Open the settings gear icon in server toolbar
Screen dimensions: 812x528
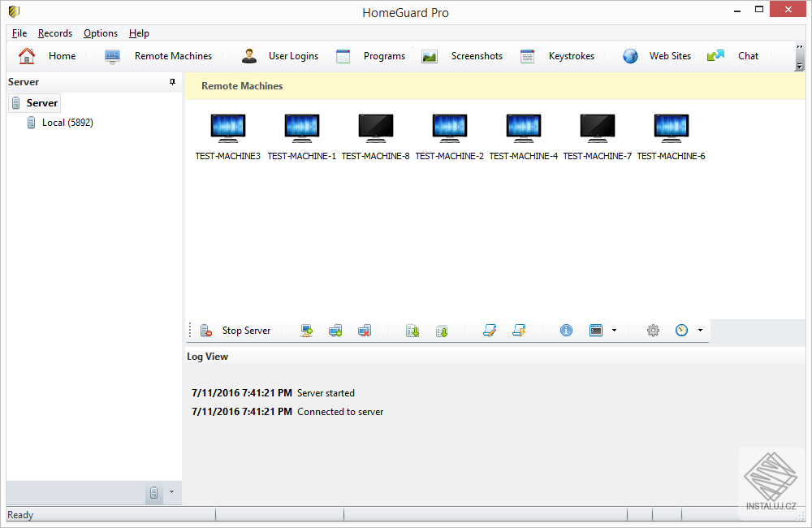pyautogui.click(x=653, y=331)
